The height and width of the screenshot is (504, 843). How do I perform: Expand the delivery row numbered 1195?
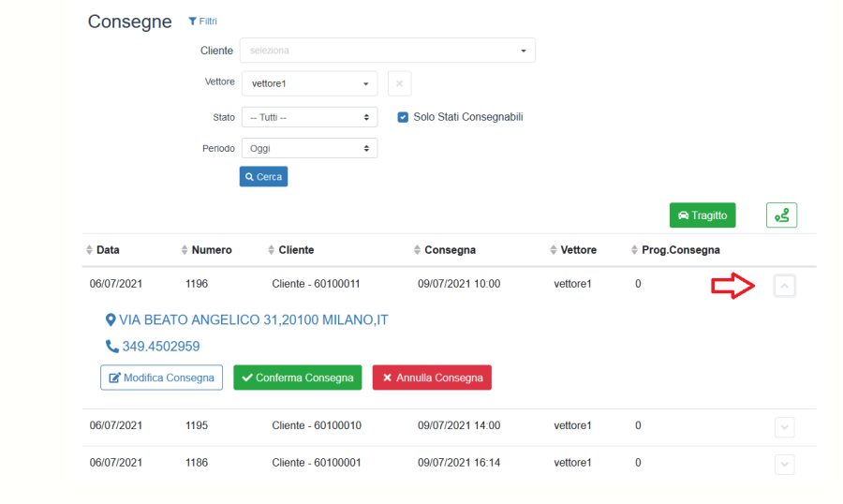pos(785,427)
